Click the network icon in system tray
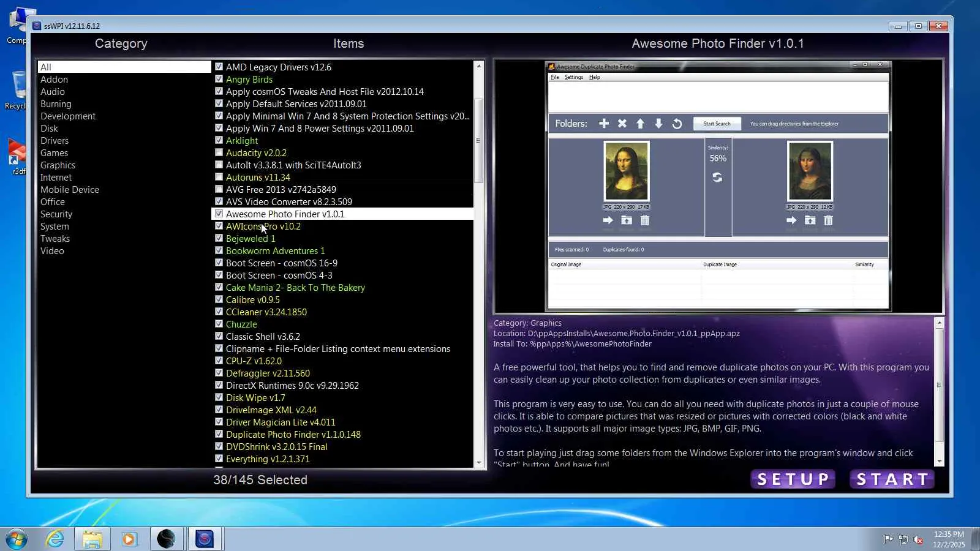 coord(903,539)
